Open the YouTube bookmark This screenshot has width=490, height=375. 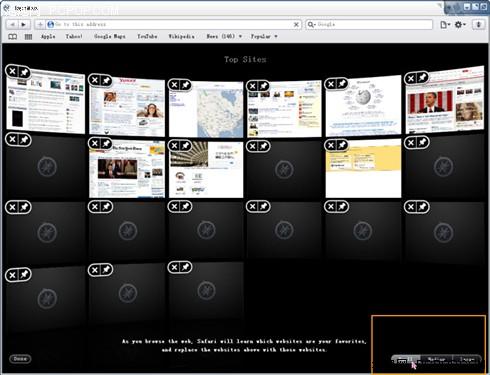147,36
